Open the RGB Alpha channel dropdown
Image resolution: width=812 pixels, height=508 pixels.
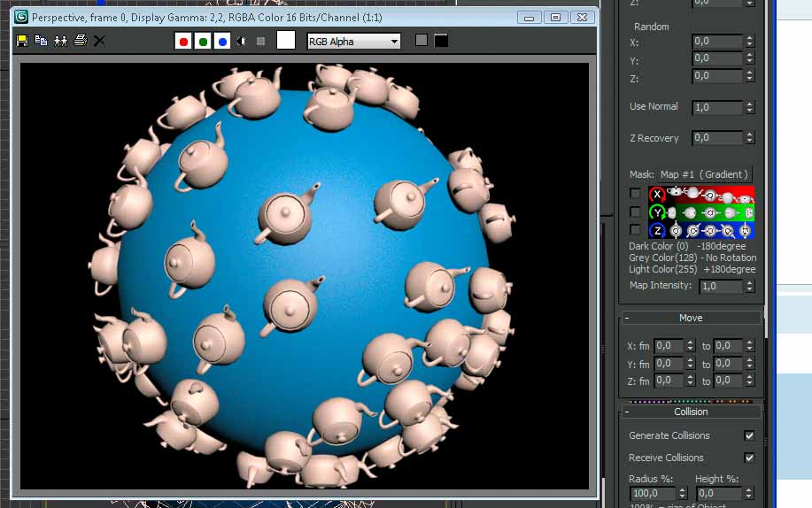[x=353, y=42]
